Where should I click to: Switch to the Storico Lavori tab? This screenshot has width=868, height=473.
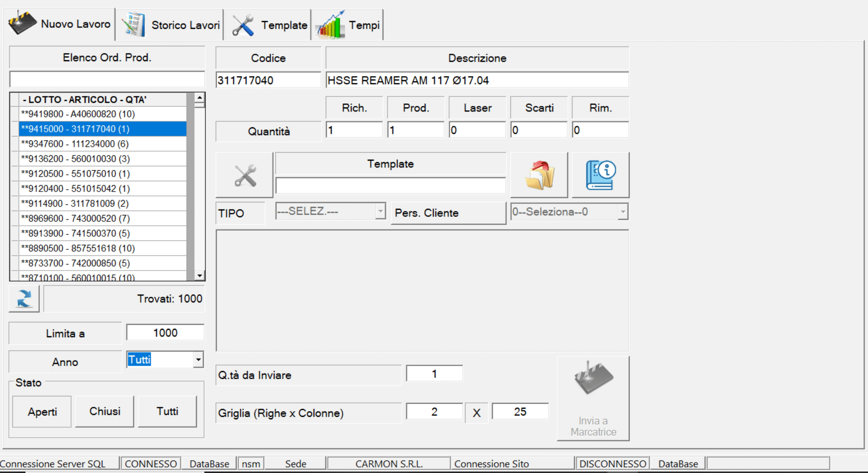pos(171,25)
